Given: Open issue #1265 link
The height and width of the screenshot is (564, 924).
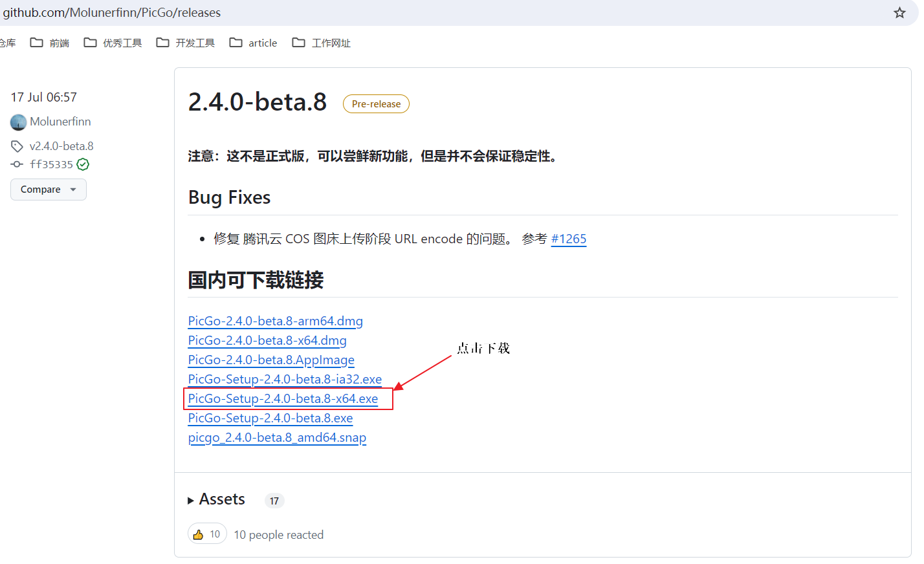Looking at the screenshot, I should [x=569, y=239].
